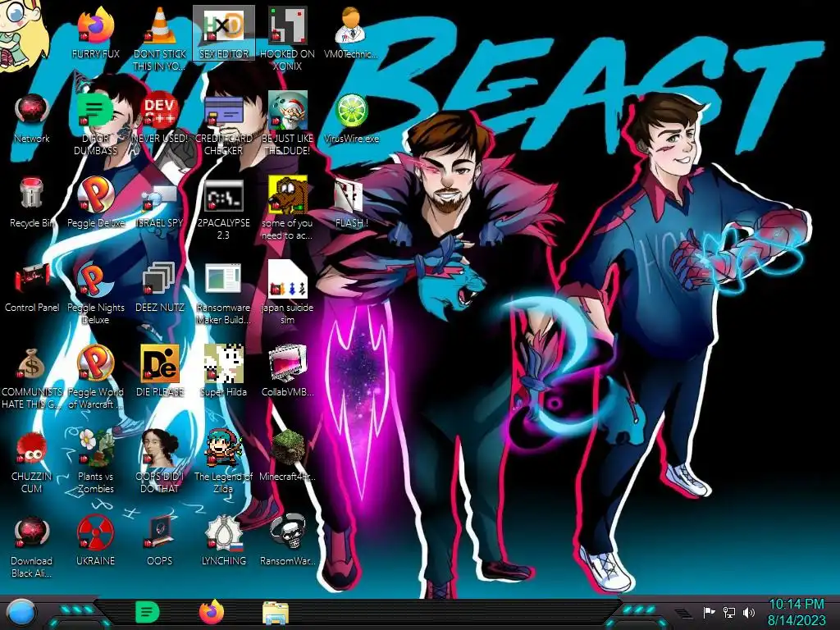Open Firefox from the taskbar

click(x=211, y=612)
